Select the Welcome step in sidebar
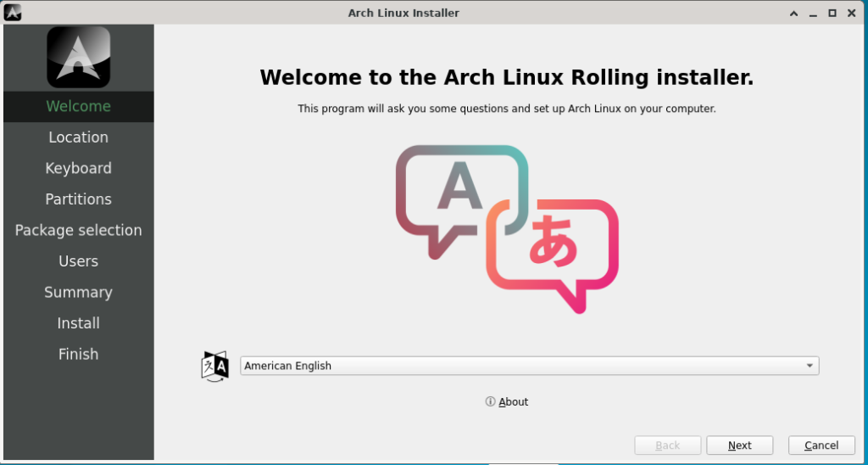The image size is (868, 465). [x=79, y=106]
